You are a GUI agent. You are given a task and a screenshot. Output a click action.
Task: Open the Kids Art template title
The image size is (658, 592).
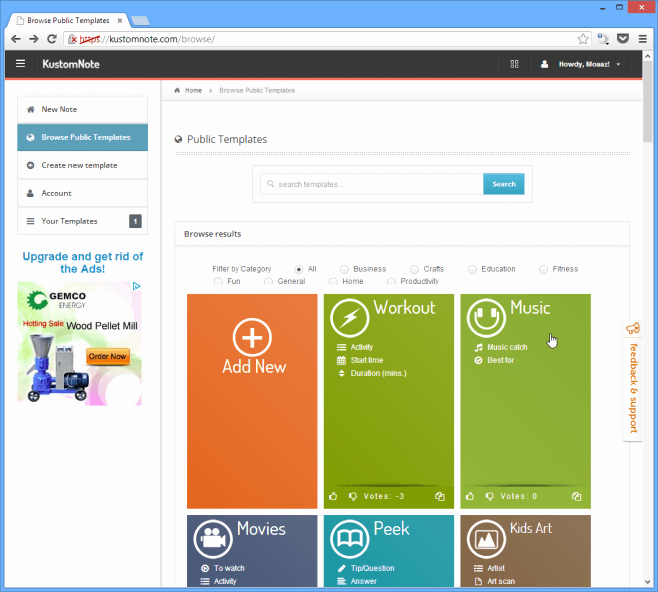coord(531,528)
